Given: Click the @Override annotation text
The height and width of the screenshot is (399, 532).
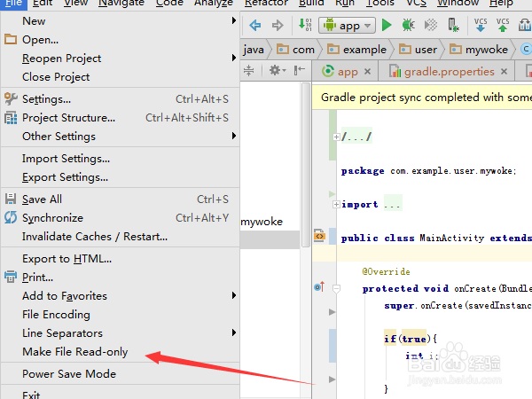Looking at the screenshot, I should pos(386,272).
